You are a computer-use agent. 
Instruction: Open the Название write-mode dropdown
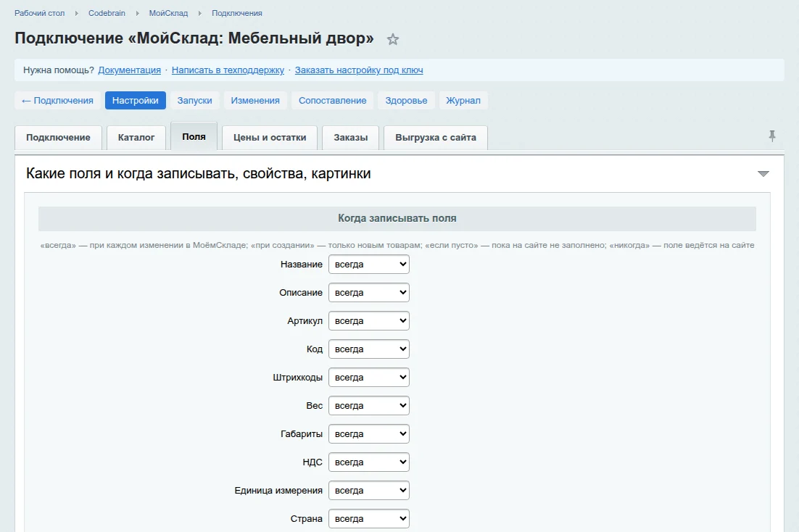coord(369,265)
